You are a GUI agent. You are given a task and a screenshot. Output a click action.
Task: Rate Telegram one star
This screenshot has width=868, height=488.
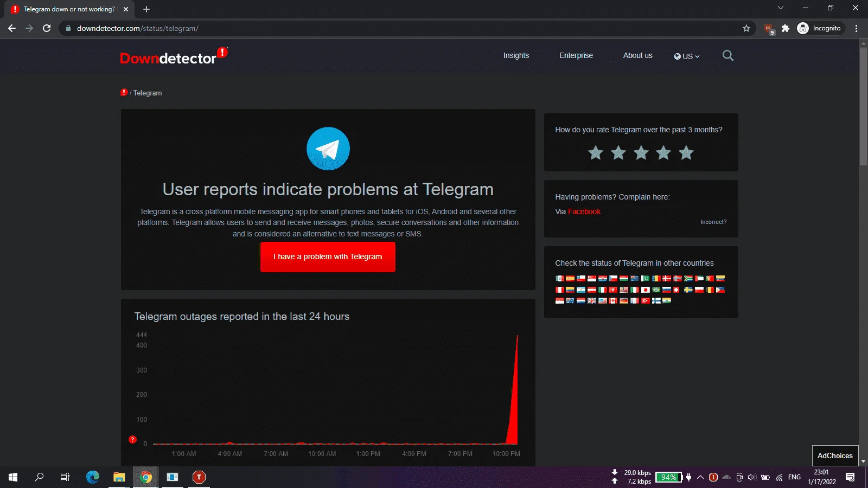coord(596,153)
